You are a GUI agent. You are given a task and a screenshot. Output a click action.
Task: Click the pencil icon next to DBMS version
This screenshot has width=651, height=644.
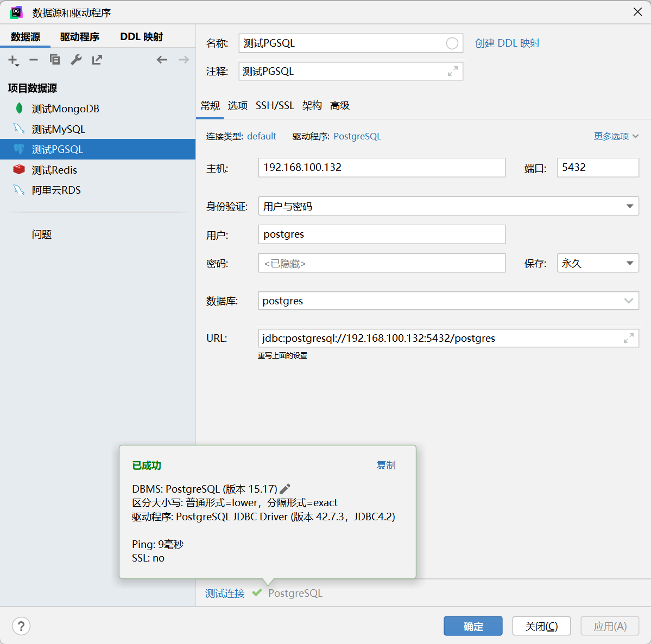(x=285, y=489)
